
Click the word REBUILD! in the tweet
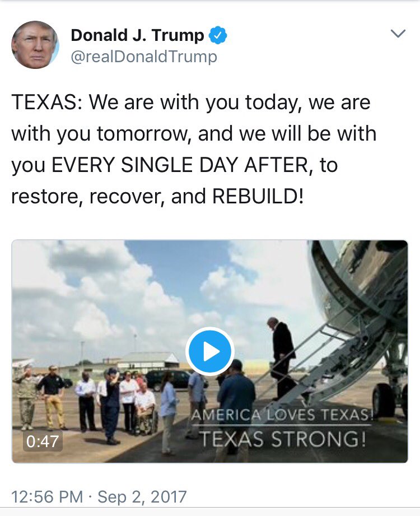tap(258, 197)
